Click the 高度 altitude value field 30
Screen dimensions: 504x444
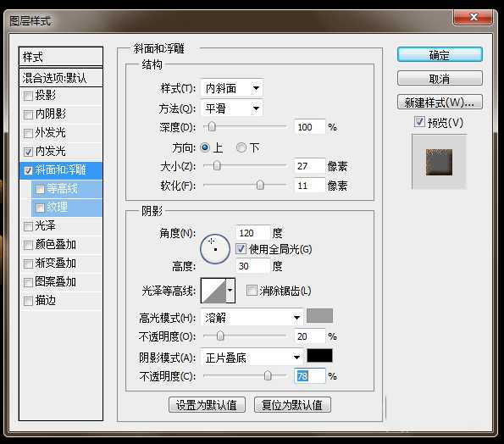click(x=252, y=266)
